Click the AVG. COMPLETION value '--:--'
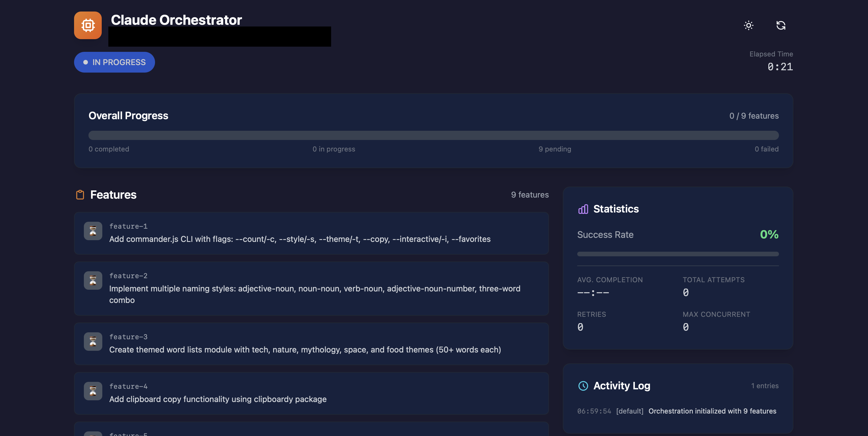The image size is (868, 436). [x=593, y=293]
